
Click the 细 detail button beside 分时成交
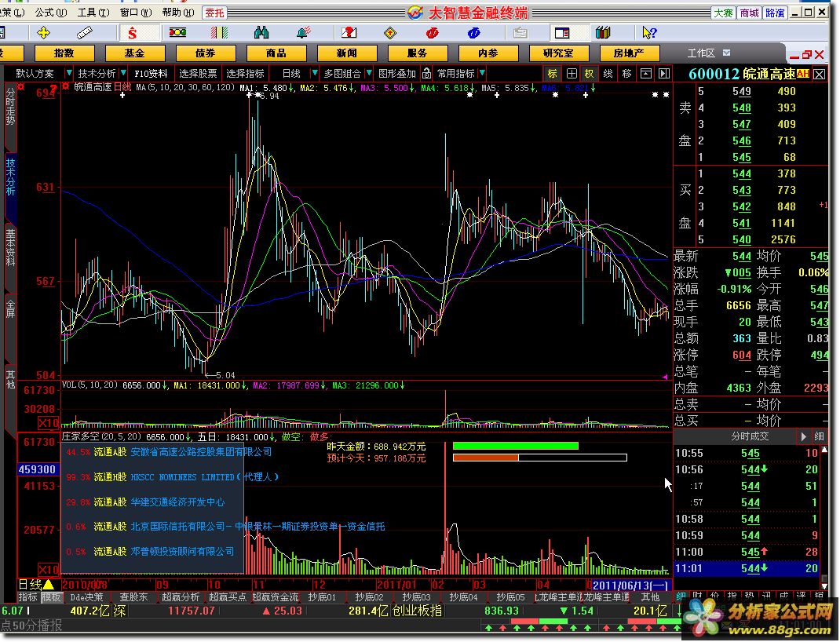tap(819, 437)
